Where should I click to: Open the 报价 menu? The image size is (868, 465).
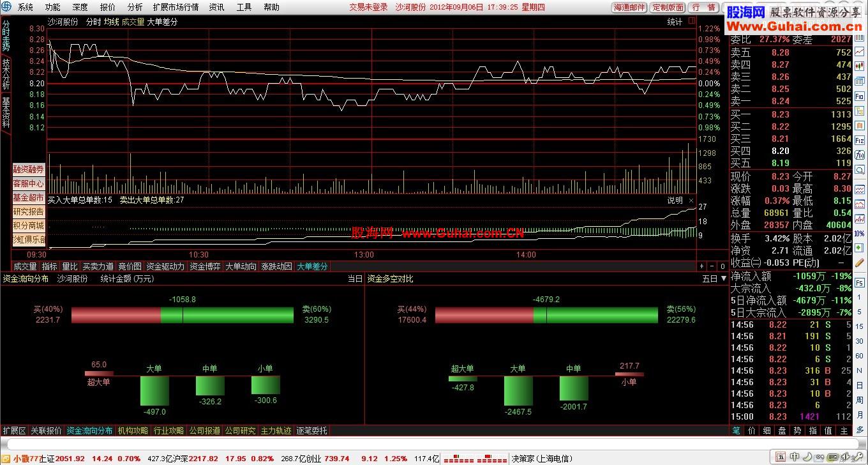tap(108, 7)
